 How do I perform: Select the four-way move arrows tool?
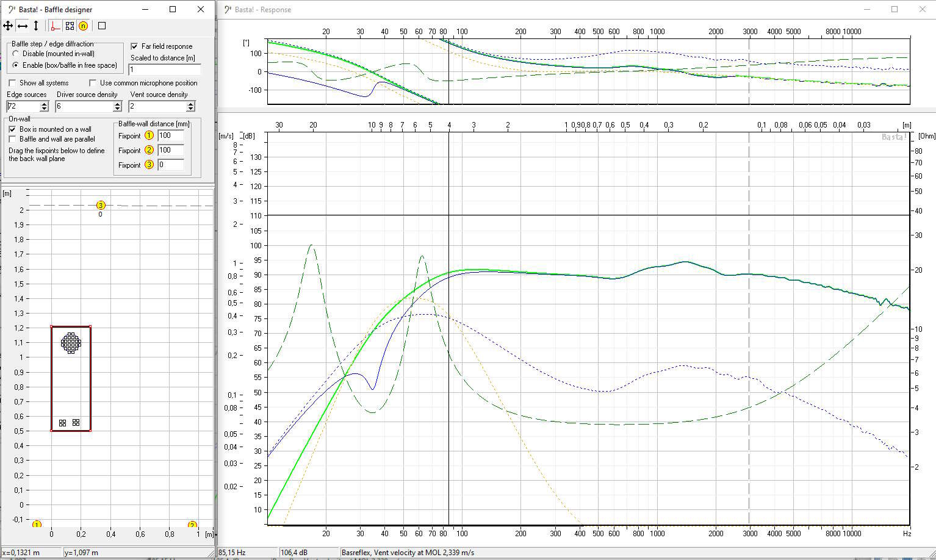[8, 26]
